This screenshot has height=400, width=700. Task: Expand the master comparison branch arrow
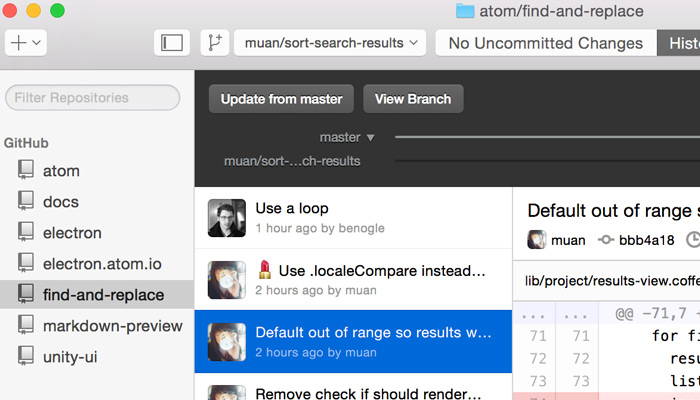pyautogui.click(x=370, y=138)
